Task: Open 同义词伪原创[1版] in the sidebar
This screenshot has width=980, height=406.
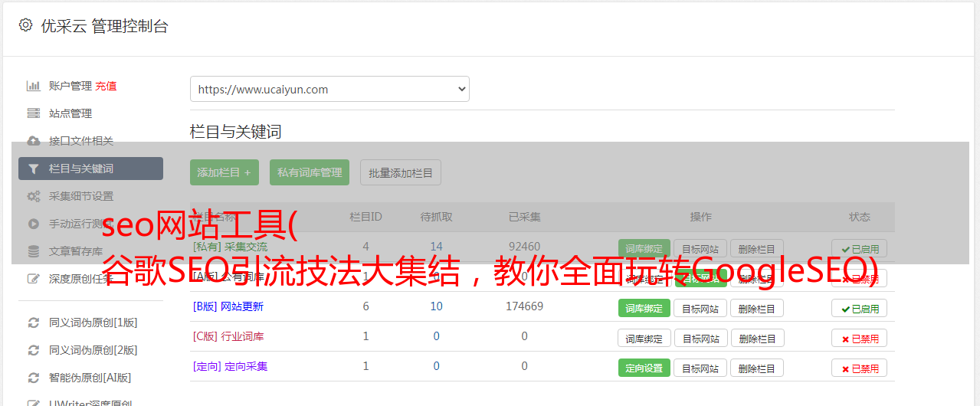Action: pyautogui.click(x=93, y=323)
